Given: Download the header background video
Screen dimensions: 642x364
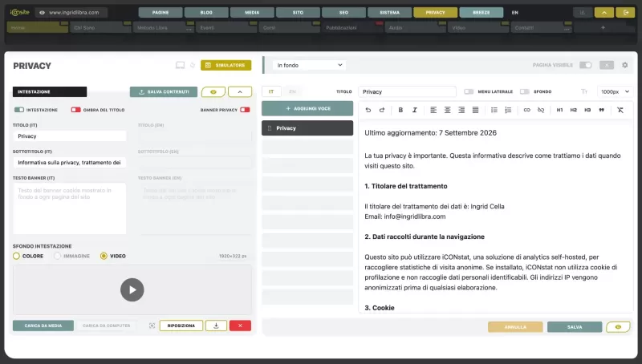Looking at the screenshot, I should pos(216,326).
